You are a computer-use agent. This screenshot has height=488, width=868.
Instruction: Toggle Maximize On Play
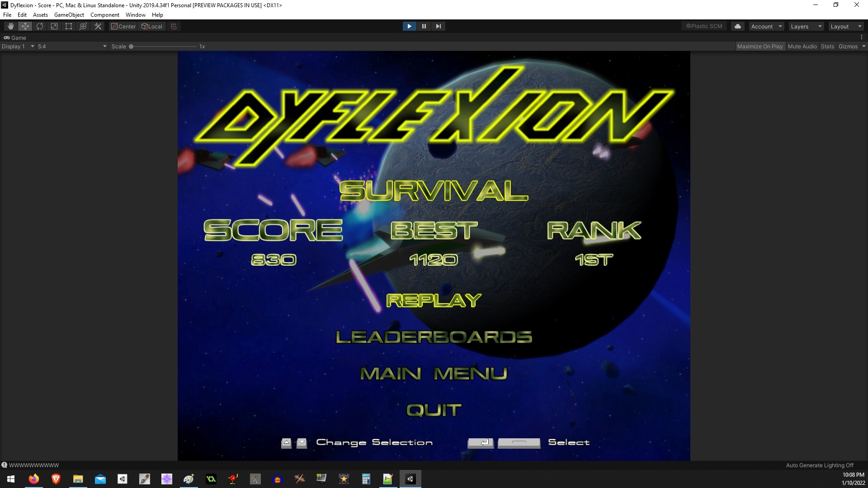760,46
